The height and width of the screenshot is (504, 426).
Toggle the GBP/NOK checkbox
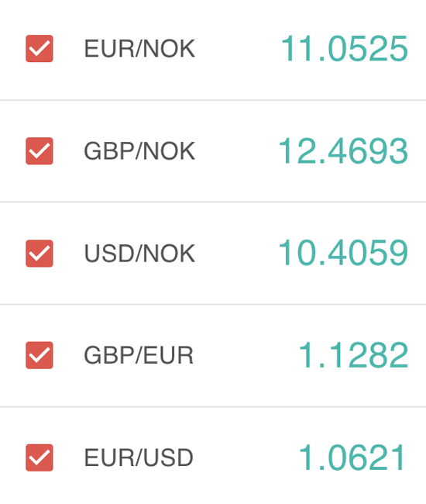click(40, 150)
